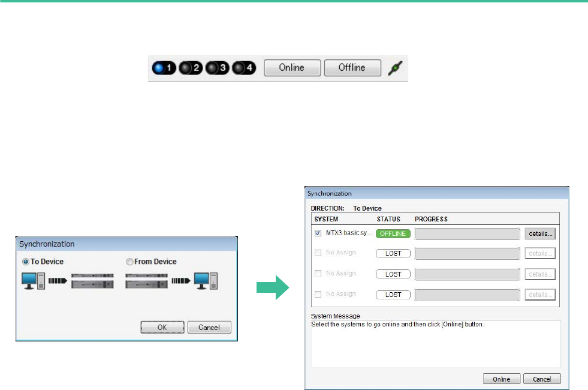Click the SYSTEM column header

pos(326,219)
